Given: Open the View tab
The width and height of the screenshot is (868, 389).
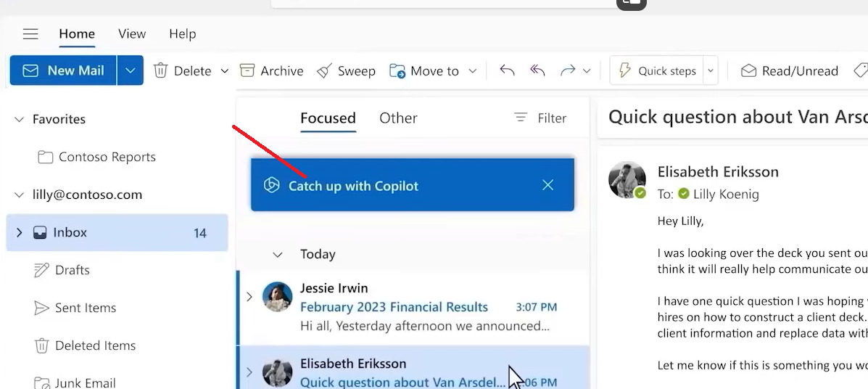Looking at the screenshot, I should [x=132, y=34].
